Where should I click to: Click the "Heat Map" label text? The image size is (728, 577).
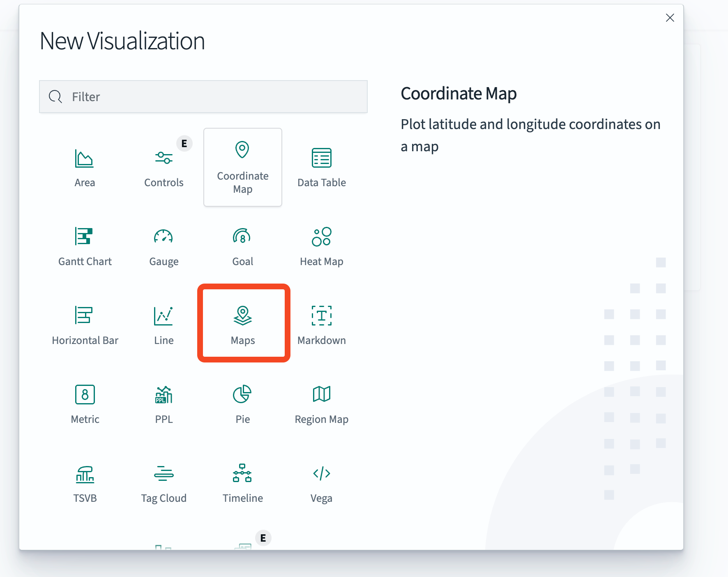[x=321, y=261]
